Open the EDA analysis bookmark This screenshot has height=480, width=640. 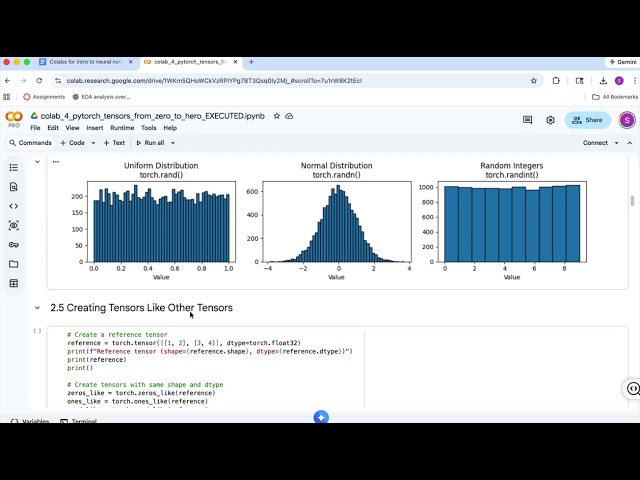(x=101, y=97)
